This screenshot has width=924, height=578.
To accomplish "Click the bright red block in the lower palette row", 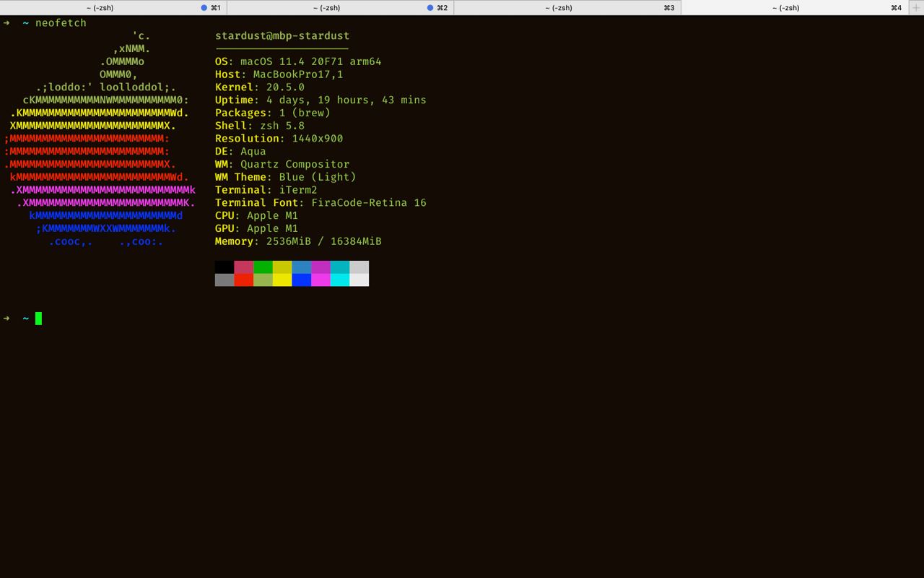I will coord(243,280).
